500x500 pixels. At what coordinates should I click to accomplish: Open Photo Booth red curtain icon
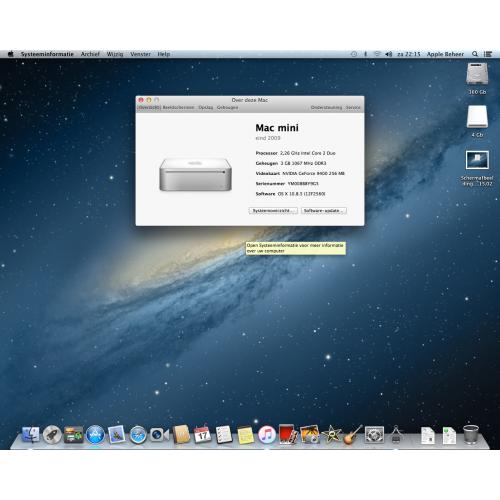click(x=288, y=434)
